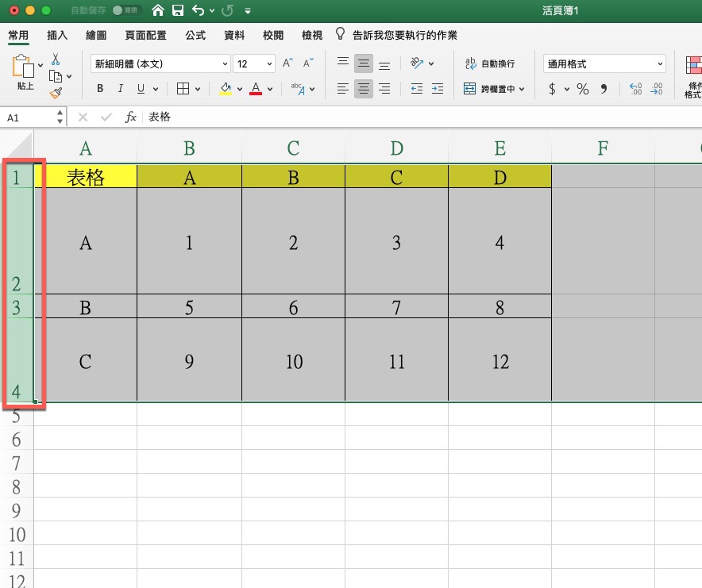Open the 檢視 ribbon tab
702x588 pixels.
(312, 35)
